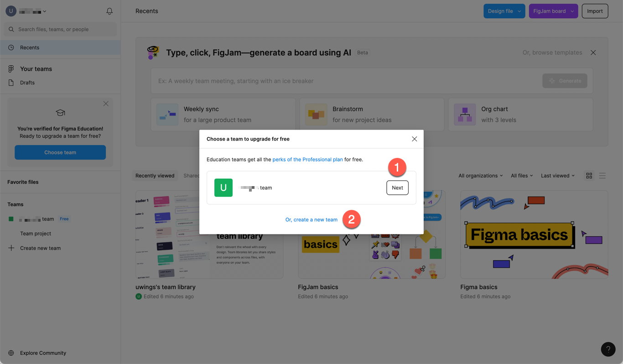Open the All organizations filter dropdown
The width and height of the screenshot is (623, 364).
480,176
